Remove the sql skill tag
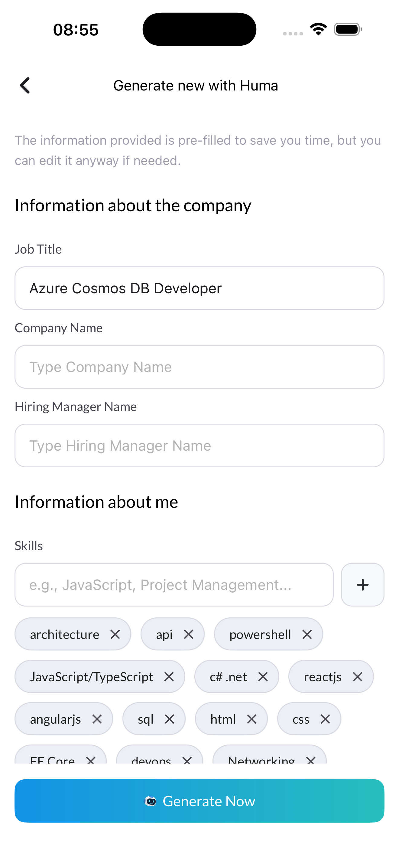 [x=170, y=719]
